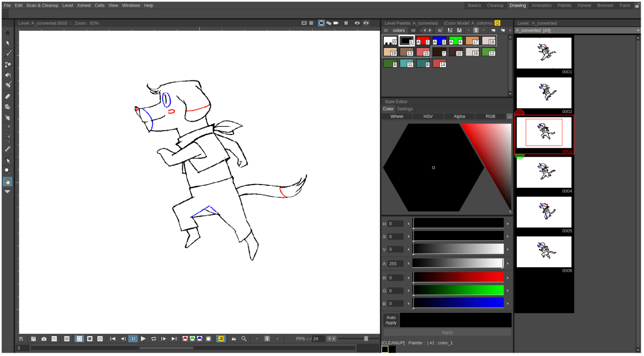Switch to the Browser room tab
The width and height of the screenshot is (644, 356).
point(605,6)
